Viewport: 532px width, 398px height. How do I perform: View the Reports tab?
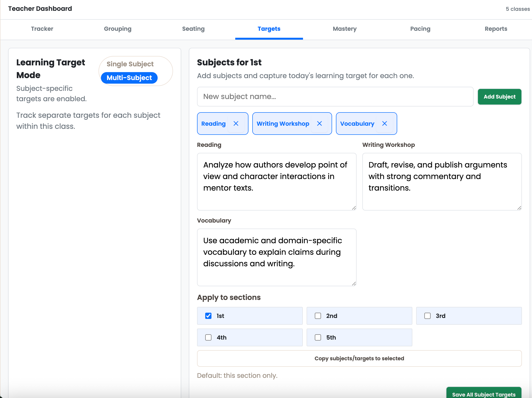[x=496, y=29]
